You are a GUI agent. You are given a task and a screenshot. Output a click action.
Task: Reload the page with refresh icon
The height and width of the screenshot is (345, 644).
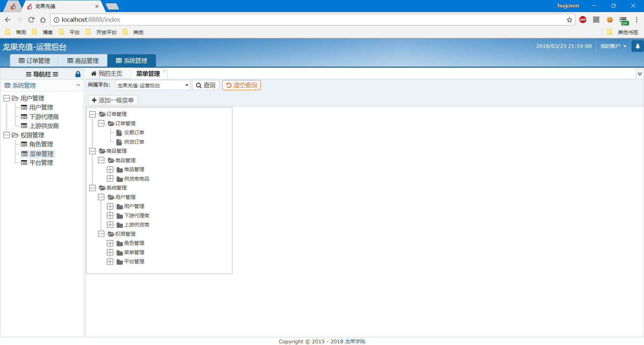(31, 20)
